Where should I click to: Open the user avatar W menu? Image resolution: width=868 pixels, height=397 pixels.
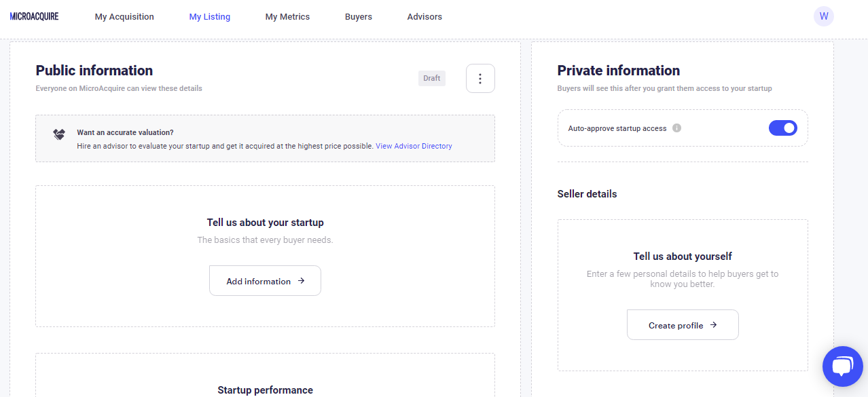click(x=823, y=16)
